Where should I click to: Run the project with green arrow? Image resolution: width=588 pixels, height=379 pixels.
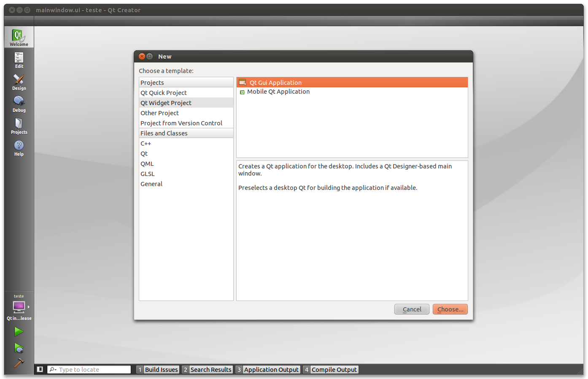19,332
